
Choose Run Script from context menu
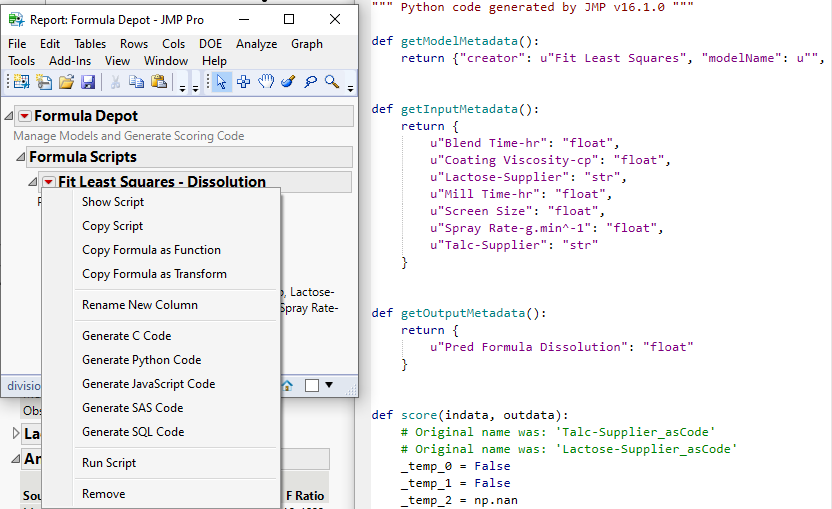(161, 462)
